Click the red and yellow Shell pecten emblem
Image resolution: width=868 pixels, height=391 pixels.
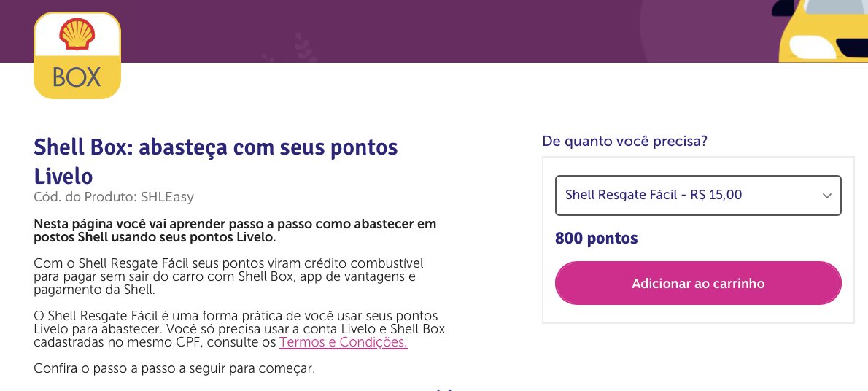tap(77, 34)
